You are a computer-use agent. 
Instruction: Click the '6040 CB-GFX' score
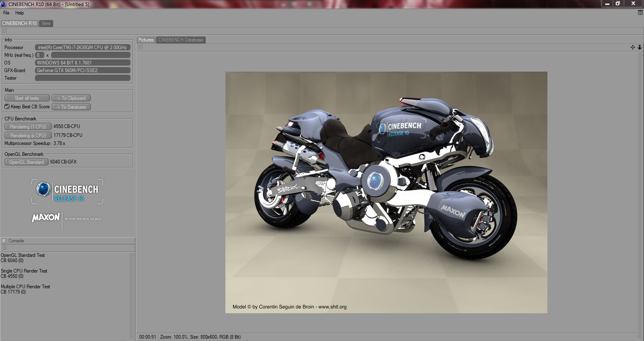(x=64, y=162)
